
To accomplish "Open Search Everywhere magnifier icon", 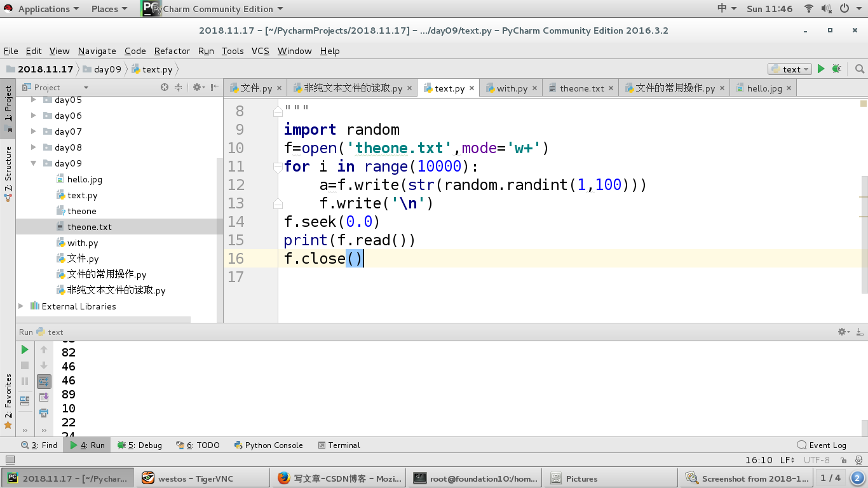I will 860,69.
